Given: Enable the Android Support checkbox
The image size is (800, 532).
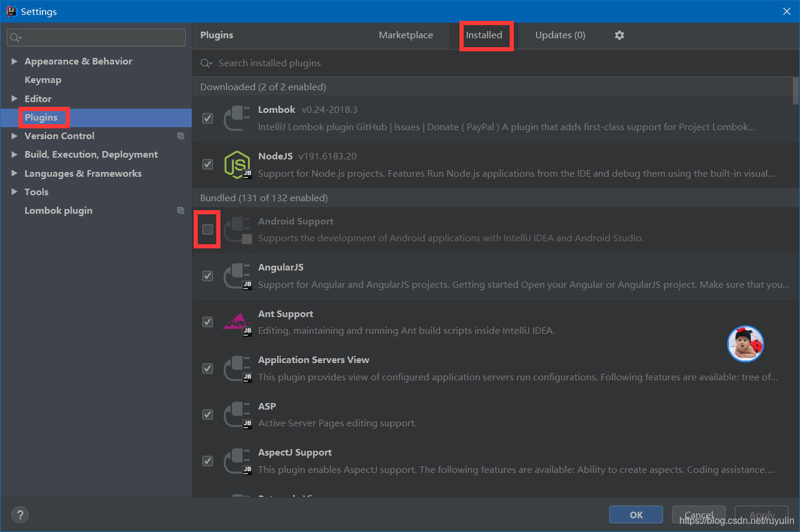Looking at the screenshot, I should [x=207, y=229].
